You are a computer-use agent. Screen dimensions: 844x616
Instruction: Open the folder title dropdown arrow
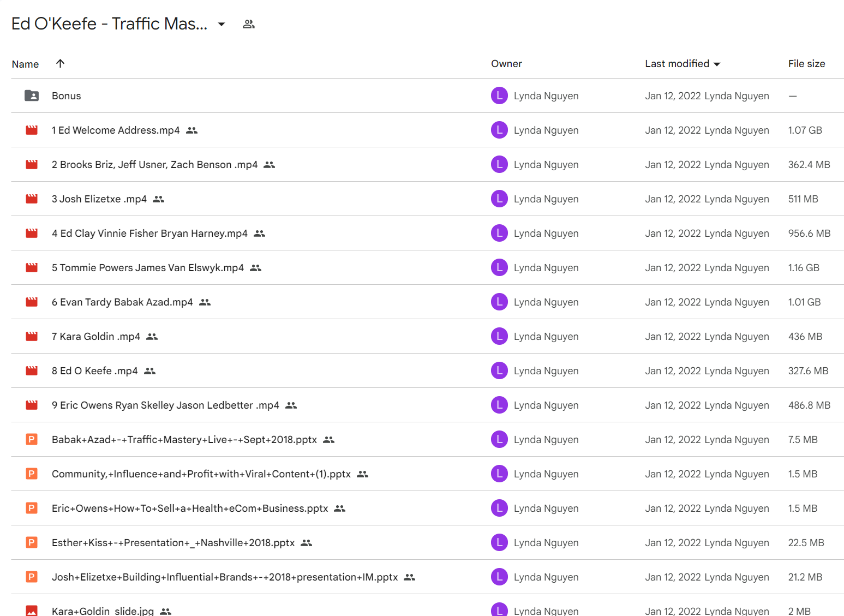(222, 24)
